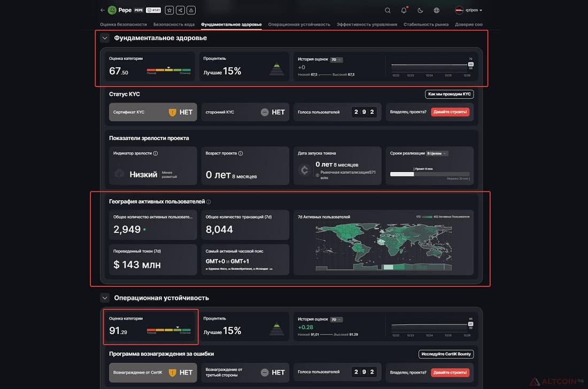Open the Эффективность управления tab

(367, 25)
